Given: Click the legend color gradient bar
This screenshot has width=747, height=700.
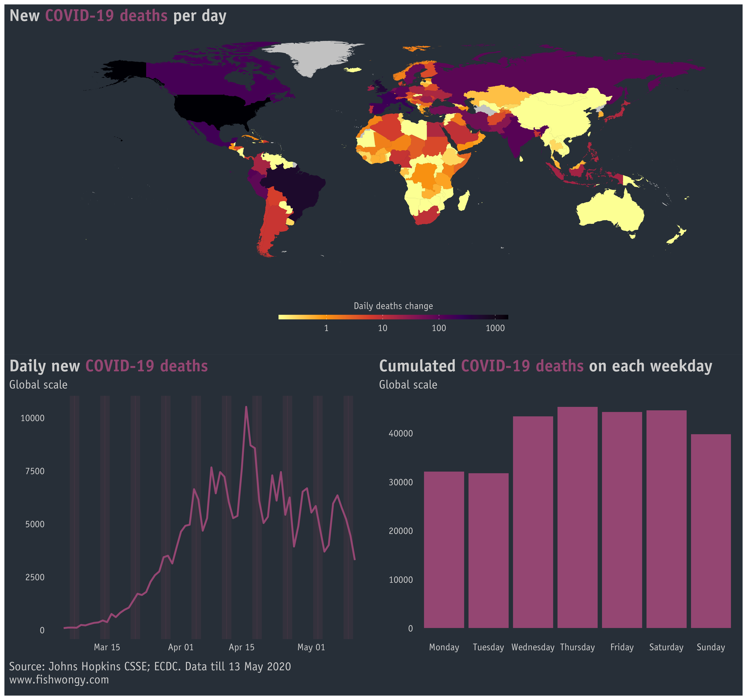Looking at the screenshot, I should 393,317.
